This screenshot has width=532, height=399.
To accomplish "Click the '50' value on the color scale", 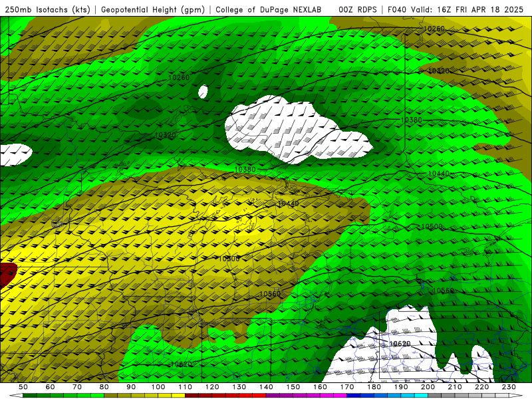I will [x=23, y=387].
